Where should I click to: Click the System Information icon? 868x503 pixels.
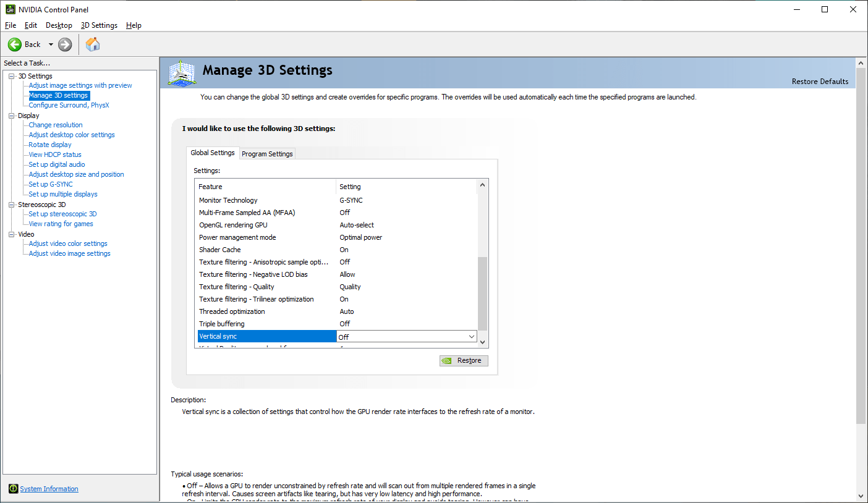pyautogui.click(x=14, y=489)
